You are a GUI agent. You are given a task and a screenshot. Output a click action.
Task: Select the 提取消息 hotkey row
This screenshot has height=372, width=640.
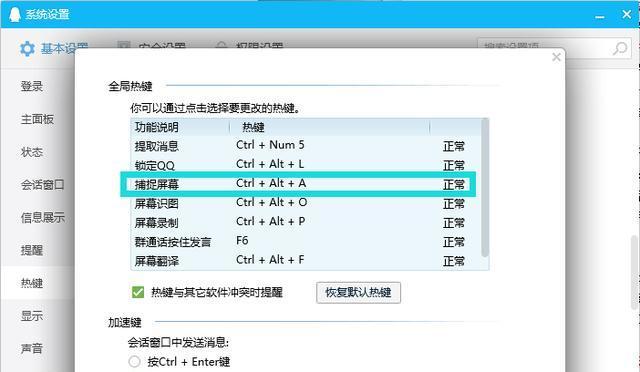point(306,146)
